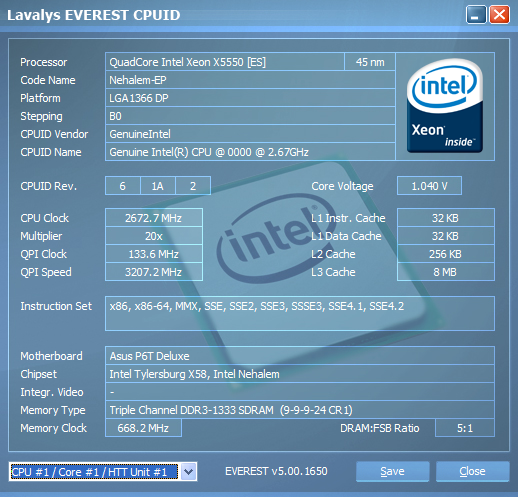Viewport: 518px width, 497px height.
Task: Click the Code Name field Nehalem-EP
Action: (250, 80)
